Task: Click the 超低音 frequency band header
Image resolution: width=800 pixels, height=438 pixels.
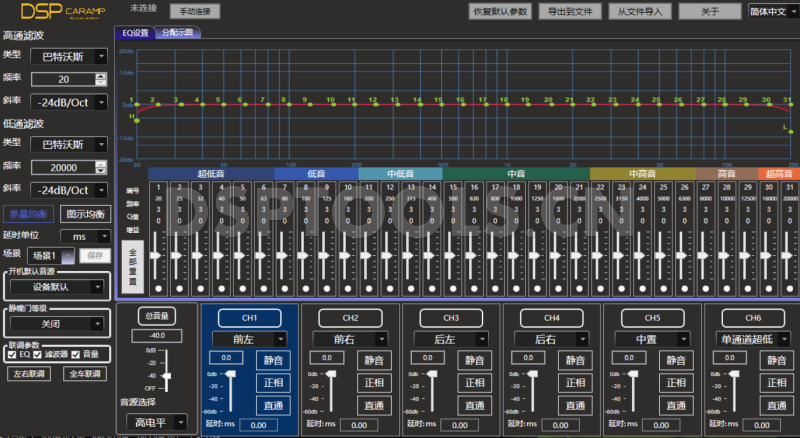Action: click(x=210, y=174)
